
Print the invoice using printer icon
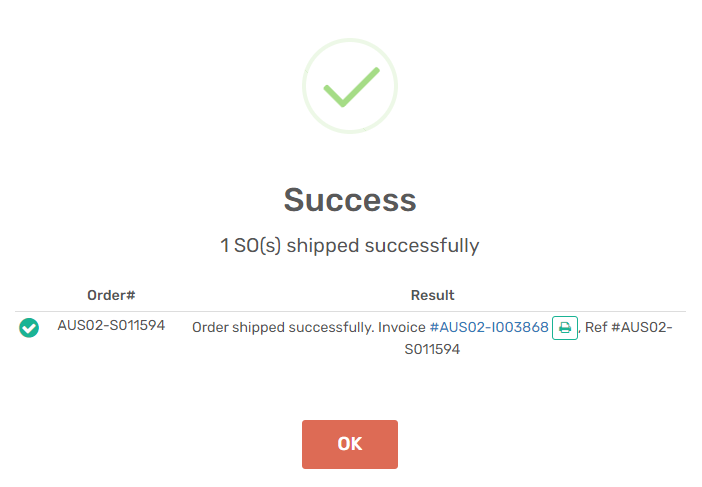(565, 328)
